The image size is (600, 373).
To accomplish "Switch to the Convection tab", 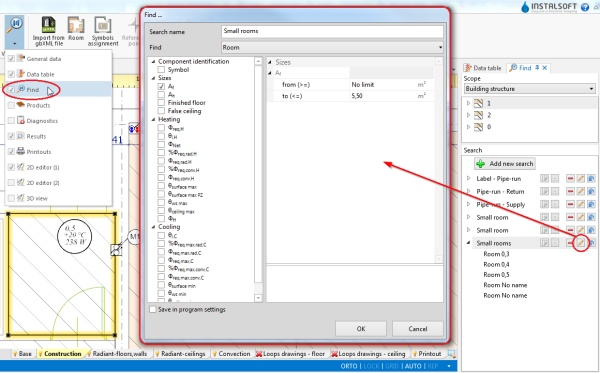I will pos(232,354).
